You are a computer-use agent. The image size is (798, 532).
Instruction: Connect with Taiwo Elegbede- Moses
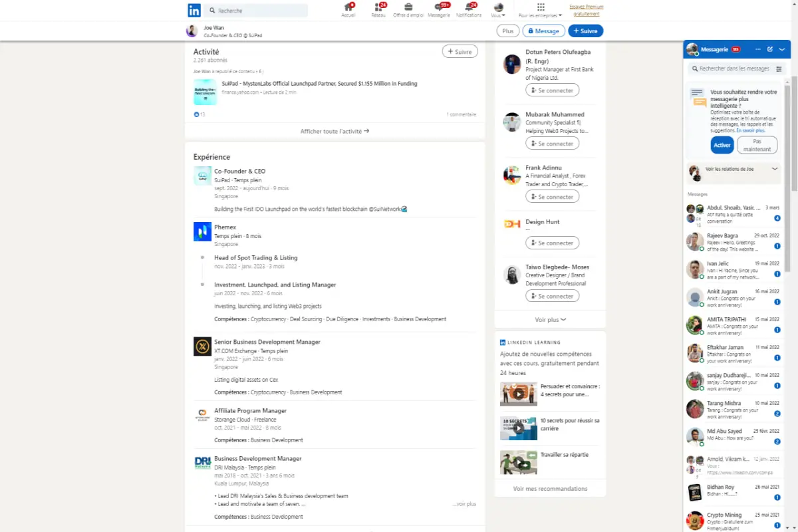tap(552, 296)
